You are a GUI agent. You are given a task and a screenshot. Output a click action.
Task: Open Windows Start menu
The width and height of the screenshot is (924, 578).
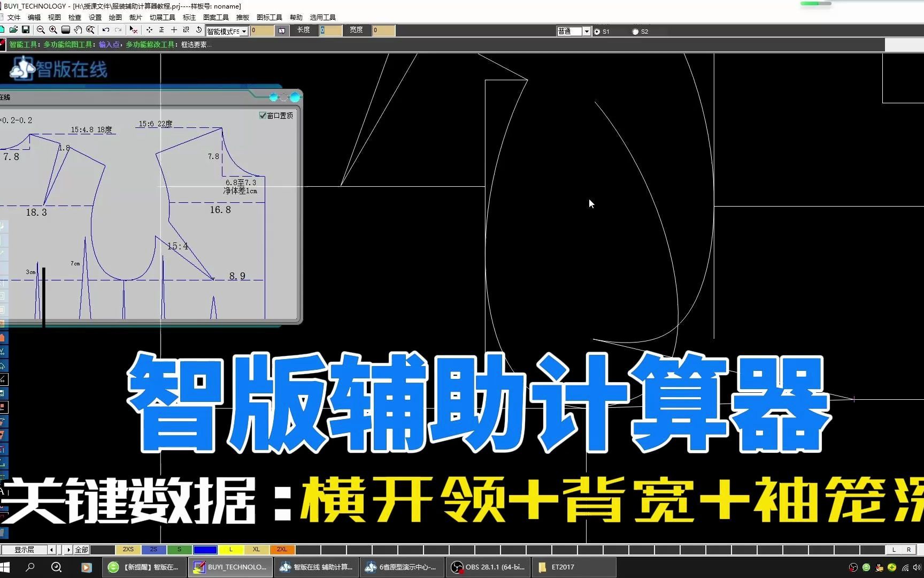point(5,567)
